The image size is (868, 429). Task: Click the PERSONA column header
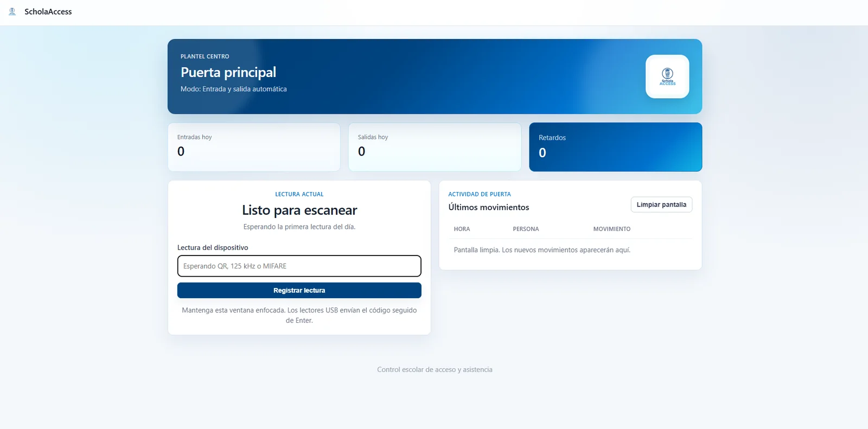point(526,229)
